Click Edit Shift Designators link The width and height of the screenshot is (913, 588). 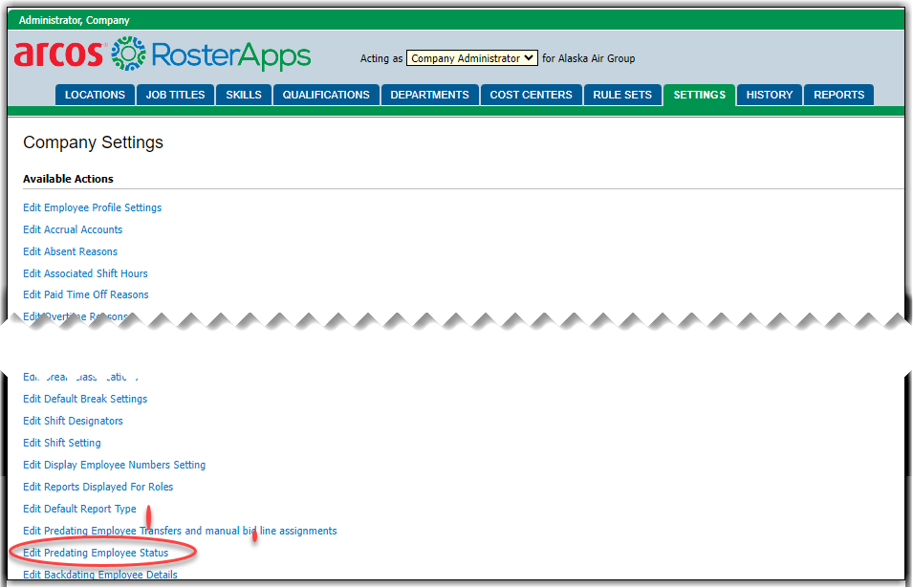coord(73,421)
